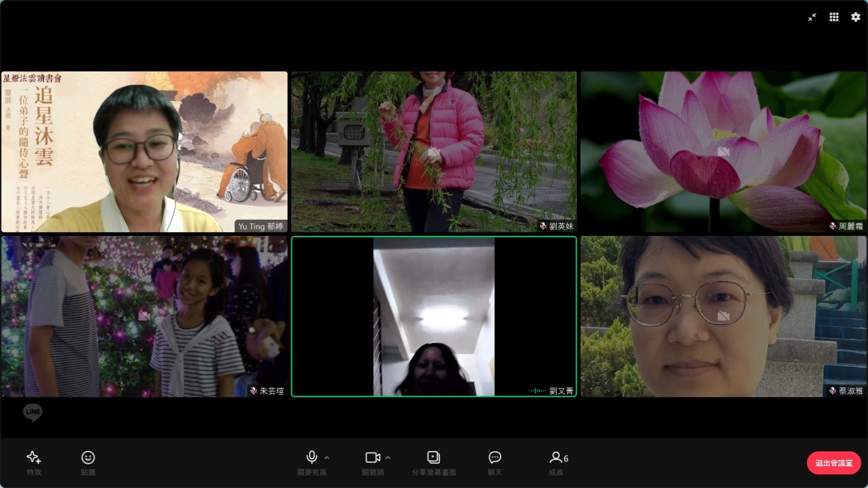This screenshot has width=868, height=488.
Task: Select 周麗霜 lotus flower tile
Action: 723,151
